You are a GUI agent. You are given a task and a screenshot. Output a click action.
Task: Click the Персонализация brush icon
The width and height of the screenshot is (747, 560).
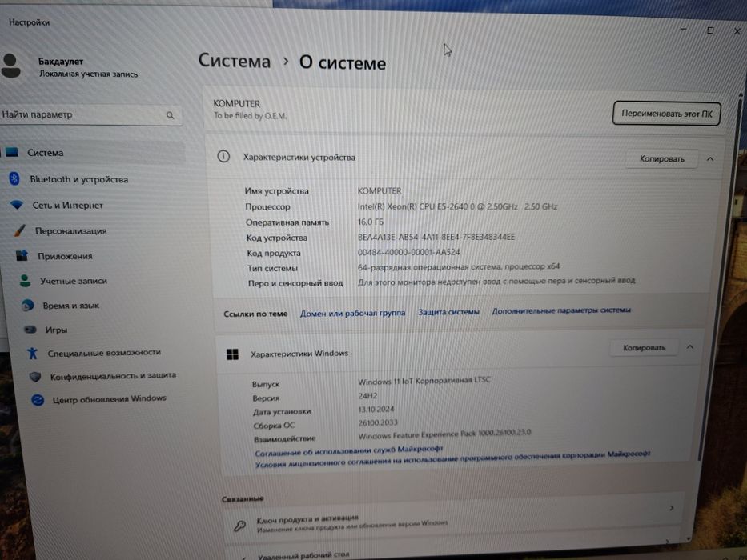20,230
